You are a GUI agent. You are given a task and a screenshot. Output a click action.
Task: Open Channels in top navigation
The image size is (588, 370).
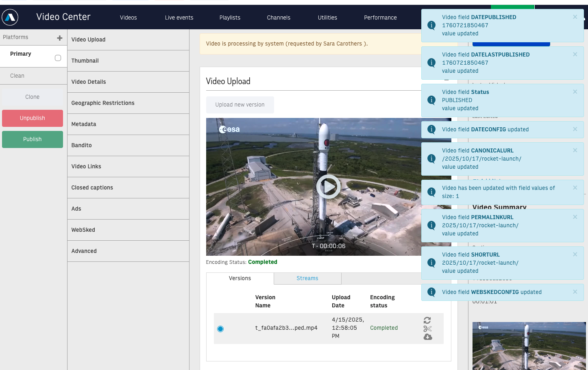[x=279, y=17]
